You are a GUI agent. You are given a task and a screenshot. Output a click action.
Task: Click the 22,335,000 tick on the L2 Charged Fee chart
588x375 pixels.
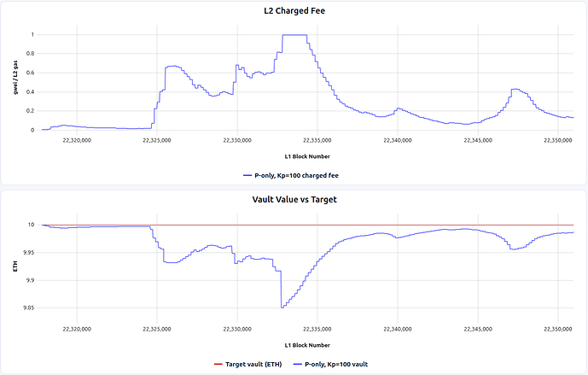pyautogui.click(x=317, y=141)
